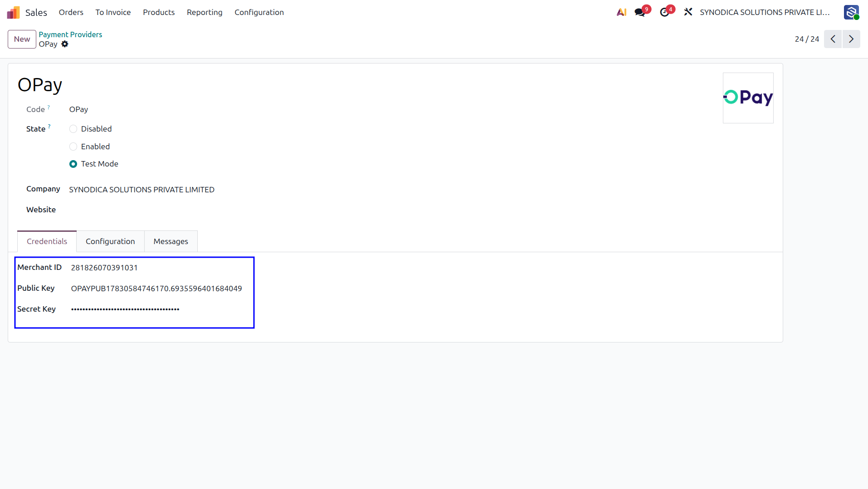Open the company switcher SYNODICA SOLUTIONS
This screenshot has width=868, height=489.
click(765, 12)
